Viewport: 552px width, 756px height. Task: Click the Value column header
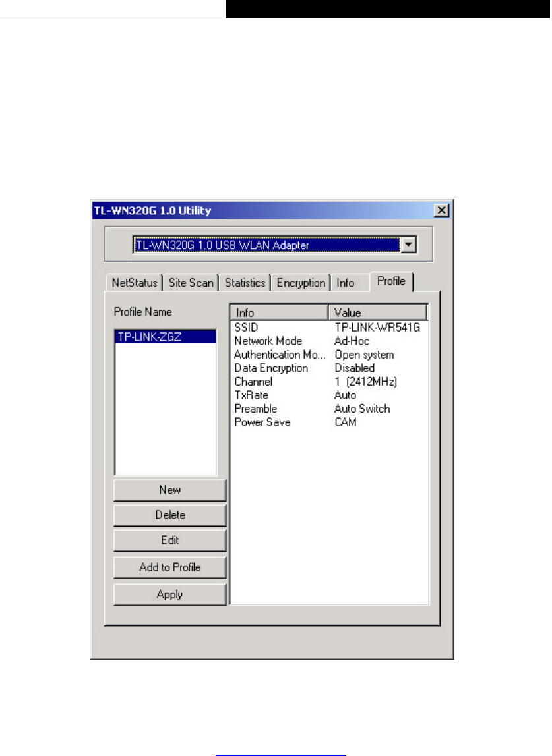(x=378, y=312)
